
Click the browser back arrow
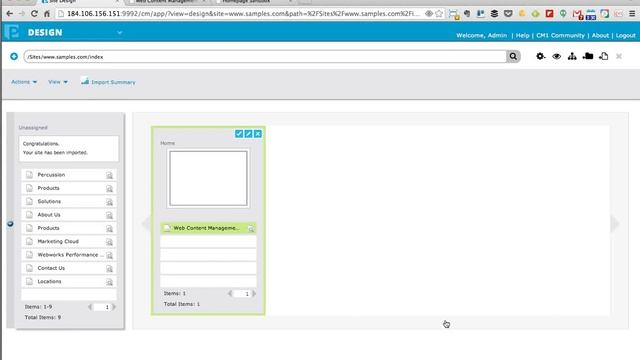click(9, 13)
